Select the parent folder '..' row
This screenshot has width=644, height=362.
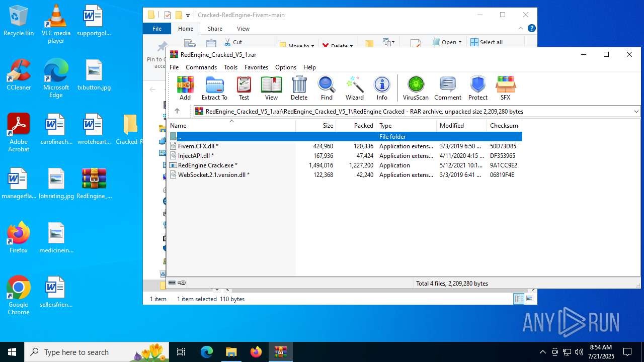point(345,137)
